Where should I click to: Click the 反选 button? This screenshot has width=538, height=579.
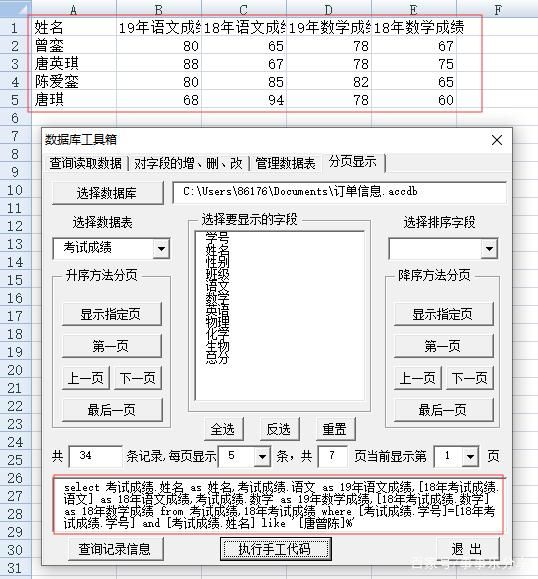coord(280,429)
